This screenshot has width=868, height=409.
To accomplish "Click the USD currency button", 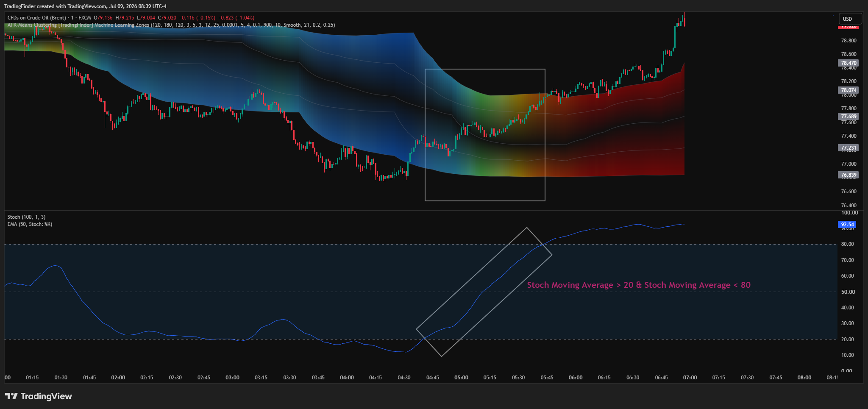I will click(850, 19).
